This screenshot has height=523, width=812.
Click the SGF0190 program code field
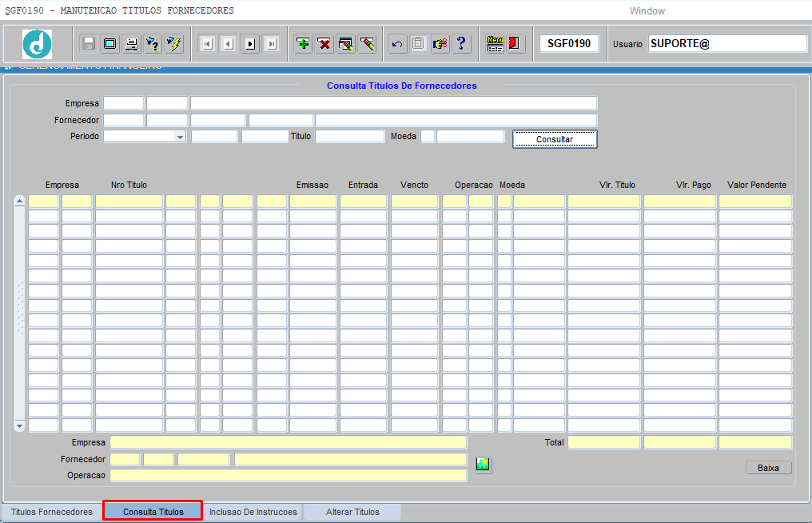coord(569,43)
